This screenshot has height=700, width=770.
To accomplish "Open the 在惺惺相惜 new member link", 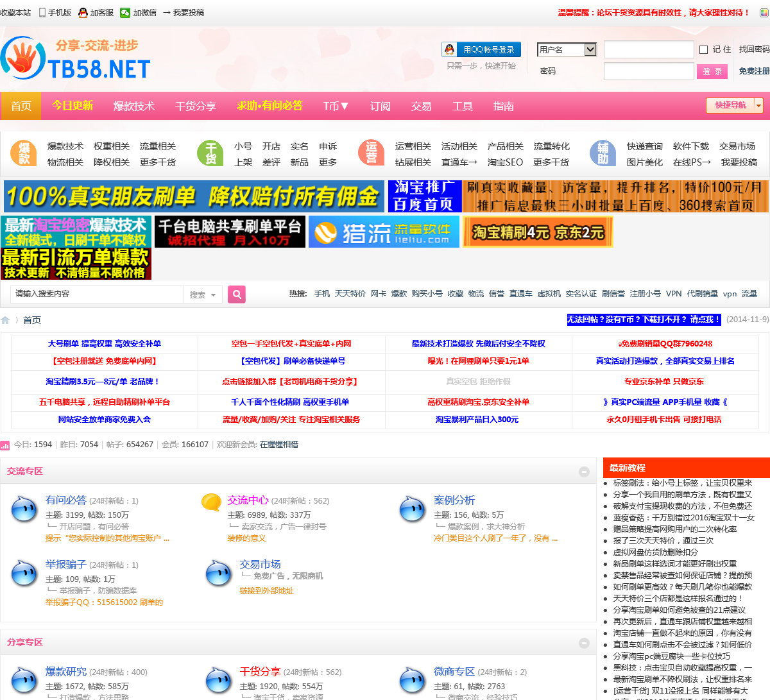I will [279, 445].
